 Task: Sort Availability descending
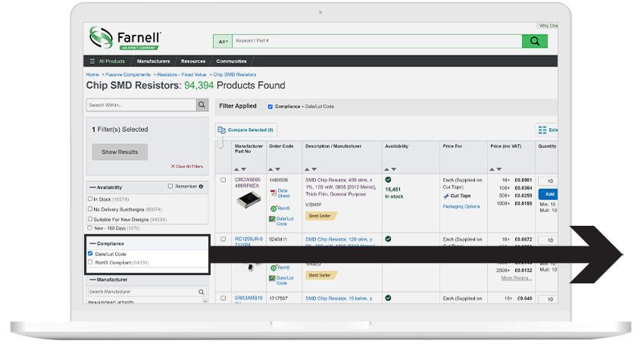coord(393,169)
